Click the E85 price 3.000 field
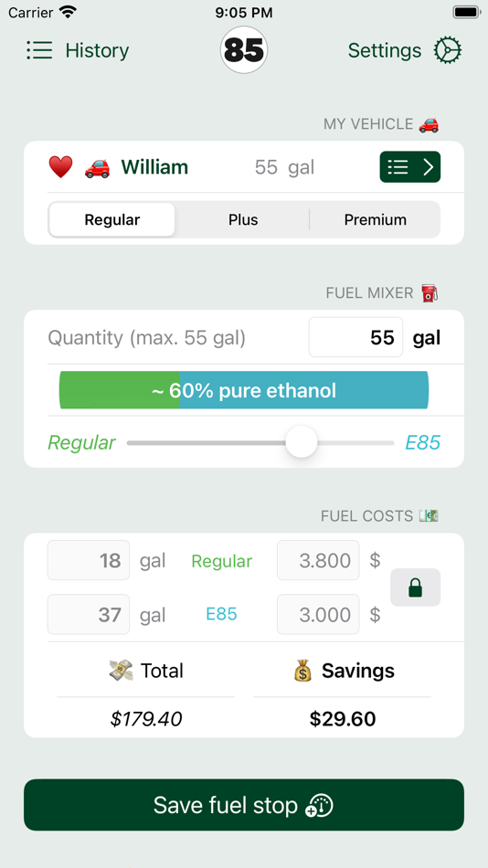 click(318, 615)
